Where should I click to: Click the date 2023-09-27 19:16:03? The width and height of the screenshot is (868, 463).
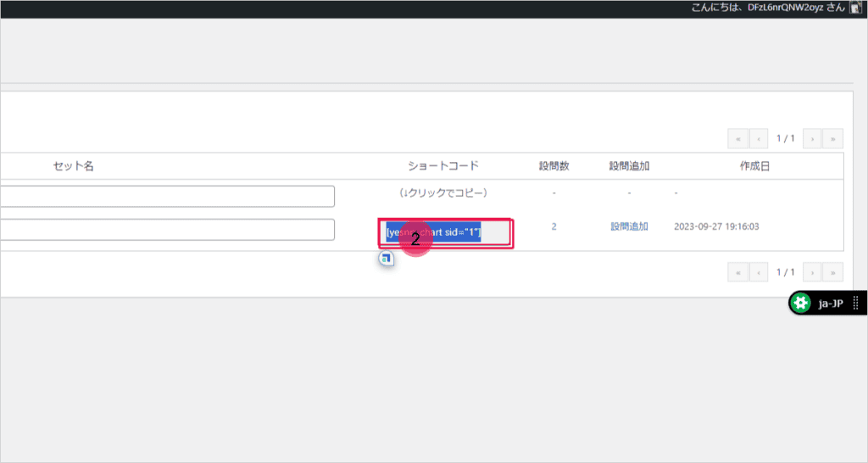tap(716, 226)
